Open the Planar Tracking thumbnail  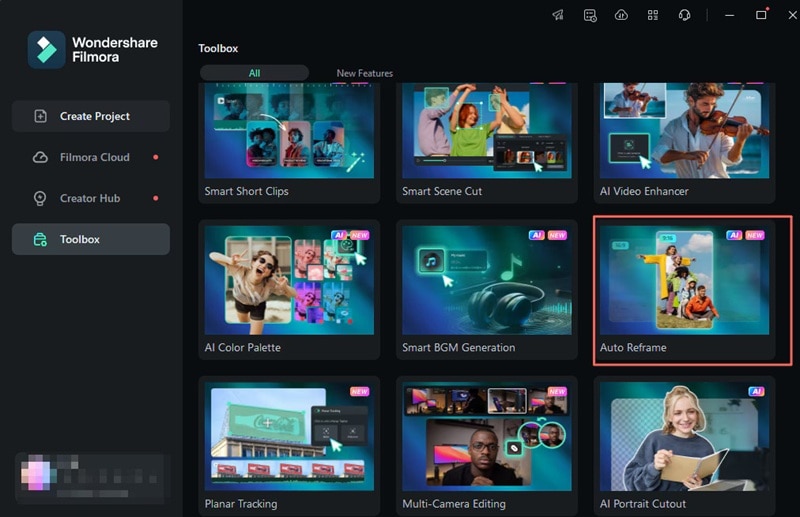coord(289,436)
